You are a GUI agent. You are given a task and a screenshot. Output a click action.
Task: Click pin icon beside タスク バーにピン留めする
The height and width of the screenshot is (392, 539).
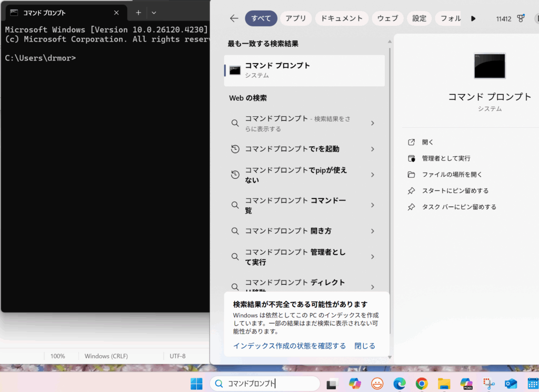[411, 207]
